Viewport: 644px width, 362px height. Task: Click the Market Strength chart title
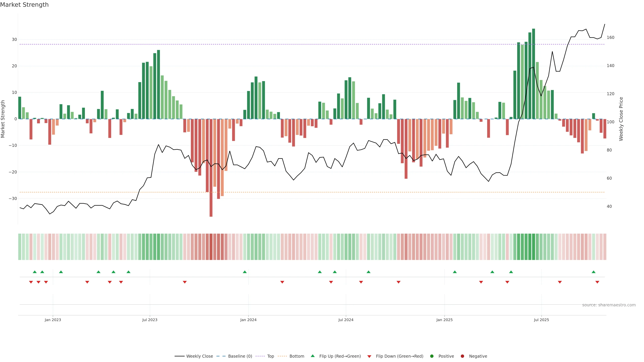24,5
